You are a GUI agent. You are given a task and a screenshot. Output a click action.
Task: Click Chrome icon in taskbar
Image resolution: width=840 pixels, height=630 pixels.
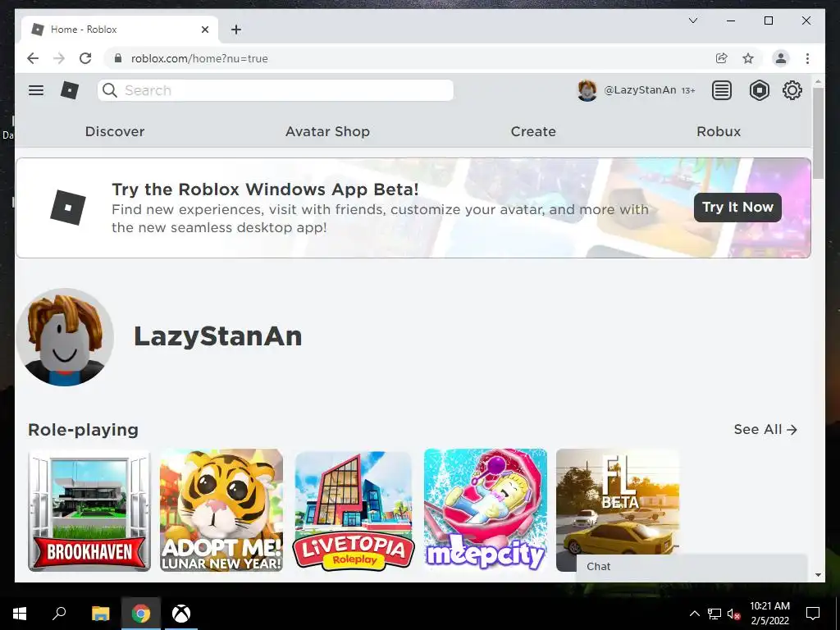141,614
